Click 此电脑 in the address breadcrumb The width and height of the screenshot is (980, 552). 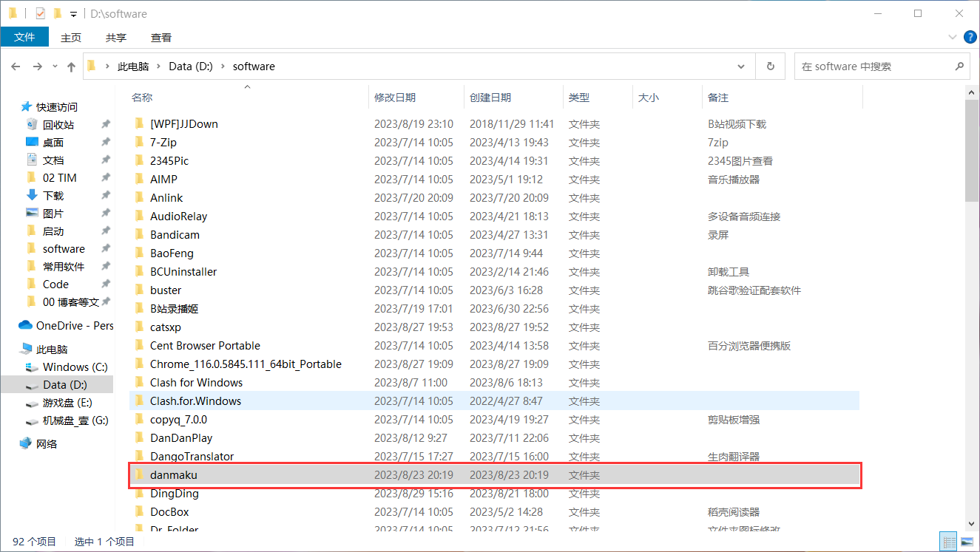pos(133,67)
